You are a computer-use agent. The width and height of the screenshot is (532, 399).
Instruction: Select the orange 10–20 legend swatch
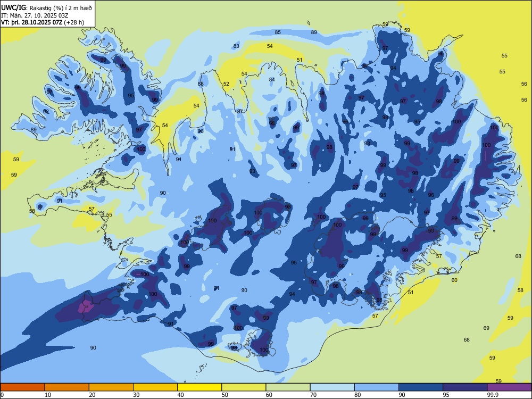[67, 387]
